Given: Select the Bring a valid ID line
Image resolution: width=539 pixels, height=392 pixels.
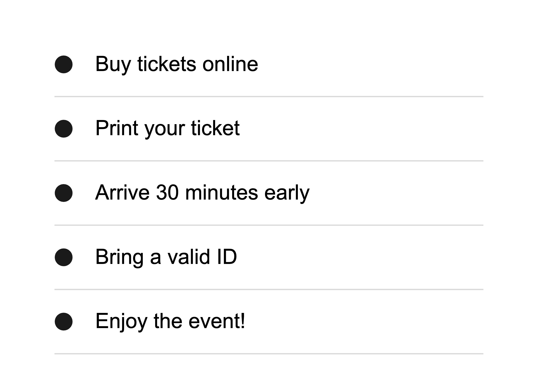Looking at the screenshot, I should (166, 257).
